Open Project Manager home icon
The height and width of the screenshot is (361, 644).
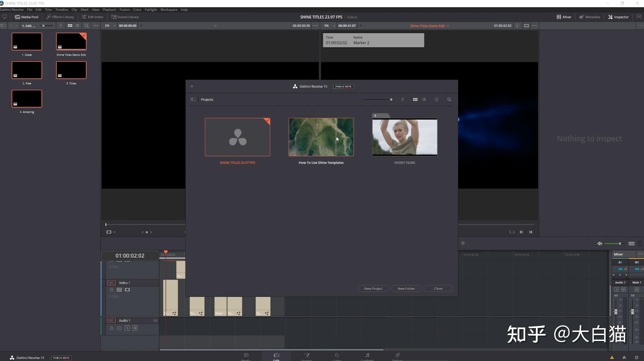pyautogui.click(x=624, y=357)
